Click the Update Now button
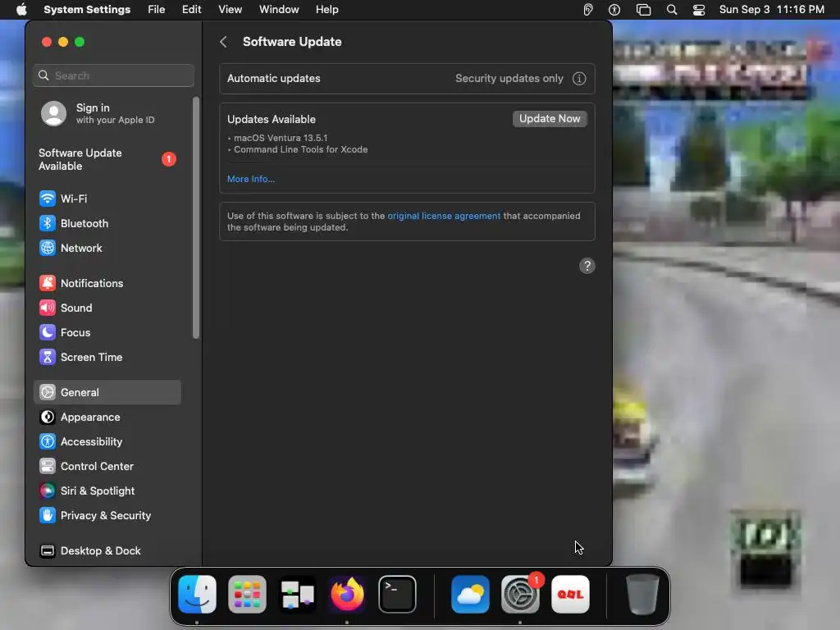This screenshot has height=630, width=840. 550,119
